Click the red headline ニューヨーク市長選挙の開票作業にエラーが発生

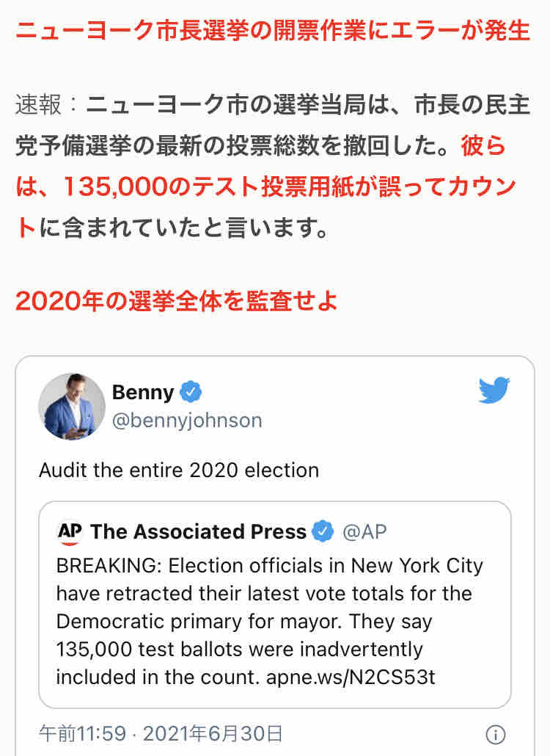pos(273,30)
